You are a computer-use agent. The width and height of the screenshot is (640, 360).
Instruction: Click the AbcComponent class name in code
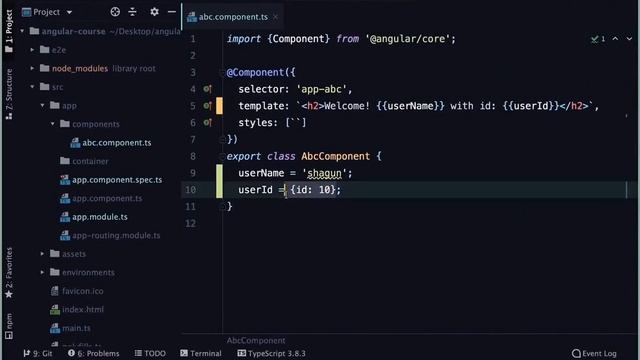click(x=336, y=156)
